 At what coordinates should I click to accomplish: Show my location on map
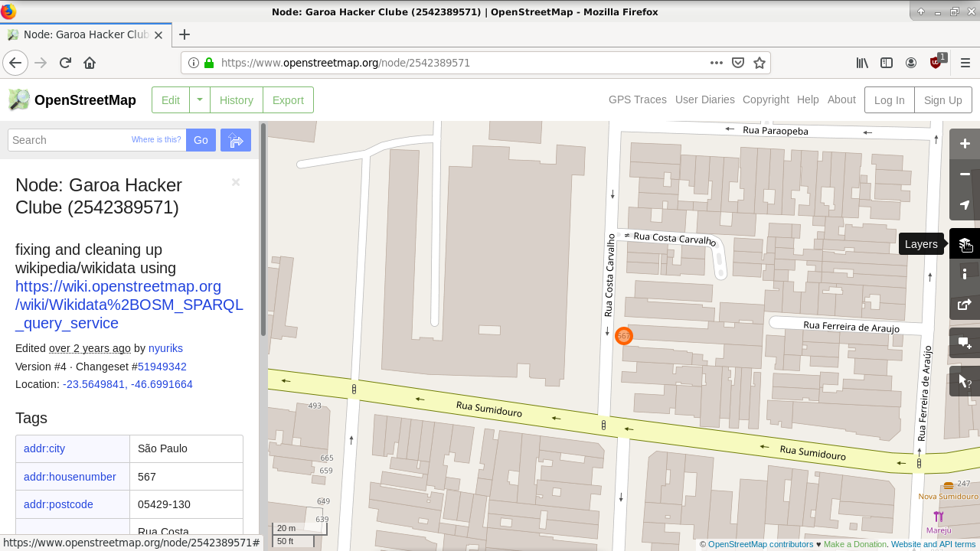point(965,205)
